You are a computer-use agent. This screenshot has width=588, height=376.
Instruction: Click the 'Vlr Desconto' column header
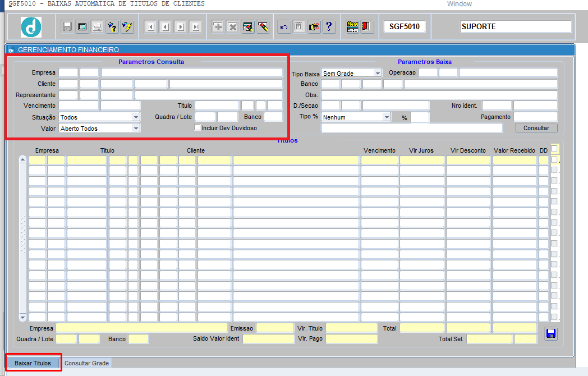pos(468,150)
